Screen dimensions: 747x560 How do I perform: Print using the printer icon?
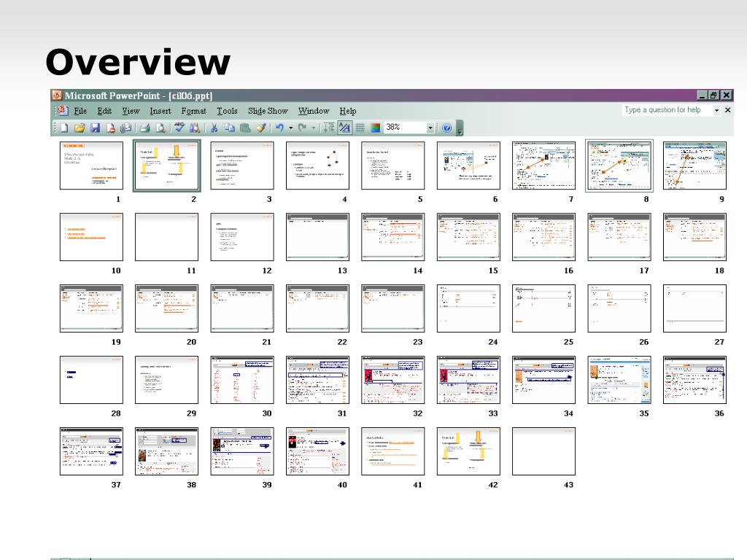[145, 128]
